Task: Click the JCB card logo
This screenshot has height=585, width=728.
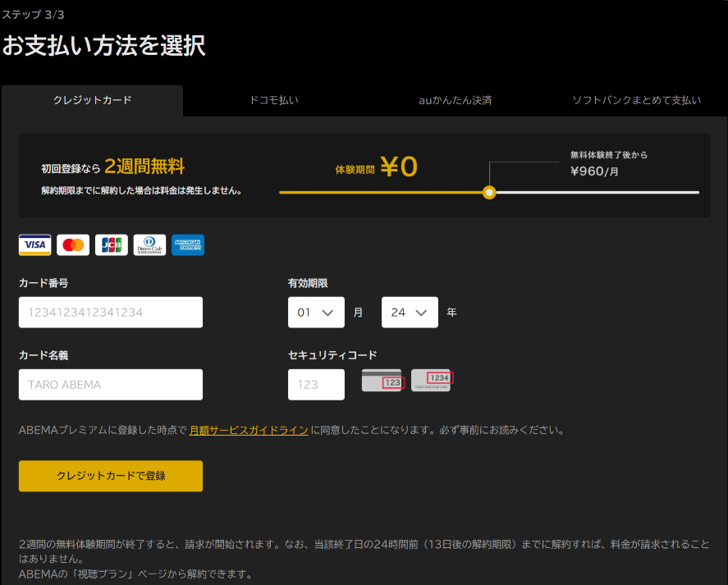Action: (x=112, y=245)
